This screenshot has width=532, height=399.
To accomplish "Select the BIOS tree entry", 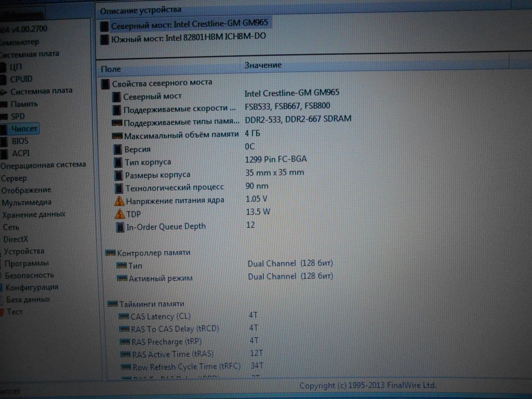I will coord(20,141).
